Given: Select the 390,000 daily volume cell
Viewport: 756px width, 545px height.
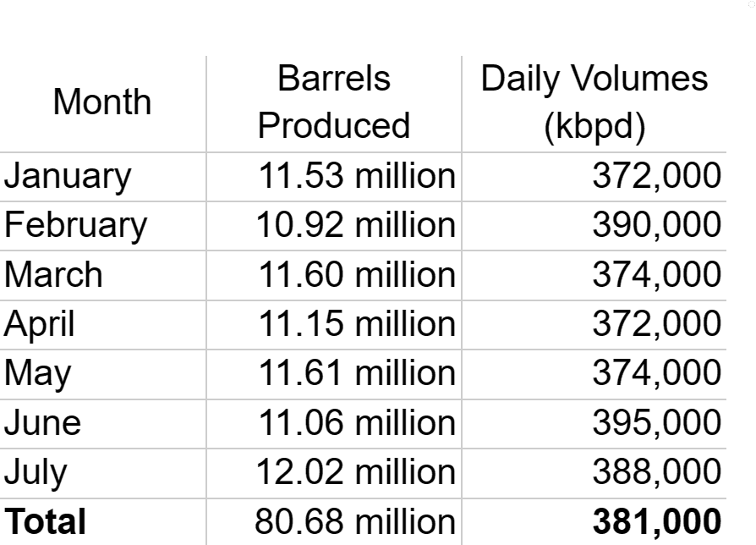Looking at the screenshot, I should pos(594,226).
